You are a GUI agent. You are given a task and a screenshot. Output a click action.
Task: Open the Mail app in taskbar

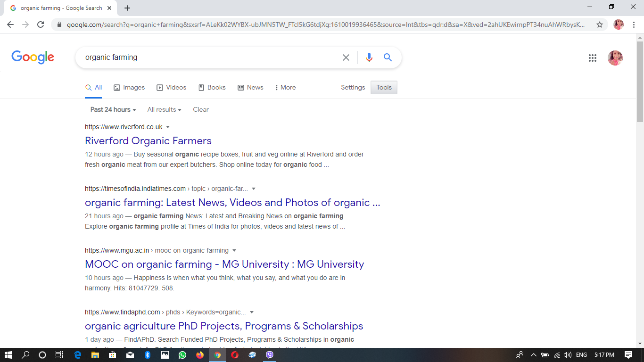click(x=130, y=355)
